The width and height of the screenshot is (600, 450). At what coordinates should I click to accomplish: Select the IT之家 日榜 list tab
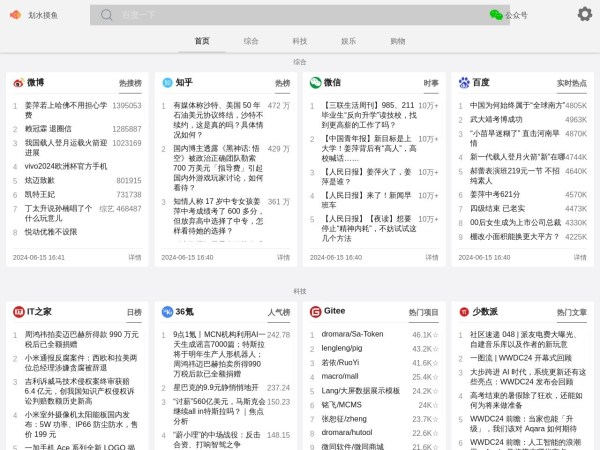pos(134,313)
